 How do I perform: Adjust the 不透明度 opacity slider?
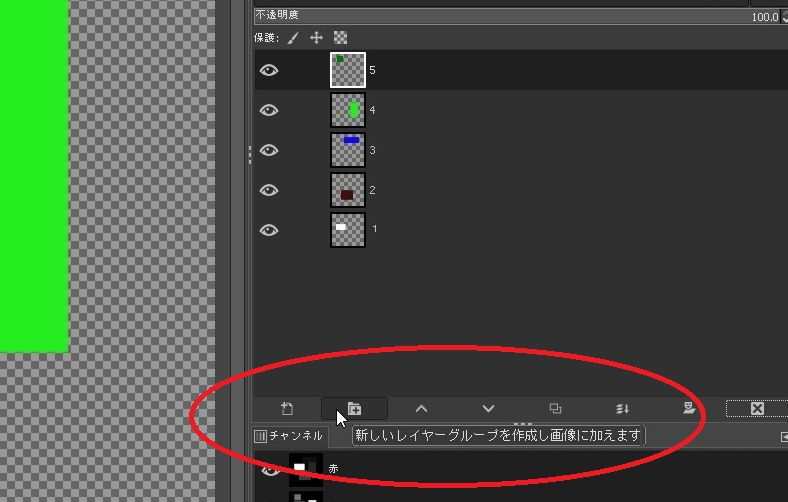tap(500, 16)
